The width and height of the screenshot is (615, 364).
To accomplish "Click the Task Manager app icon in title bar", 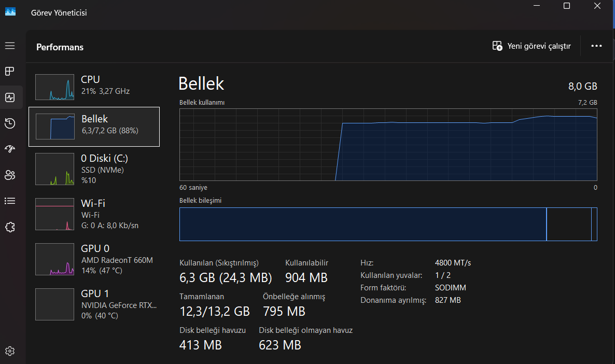I will tap(10, 12).
